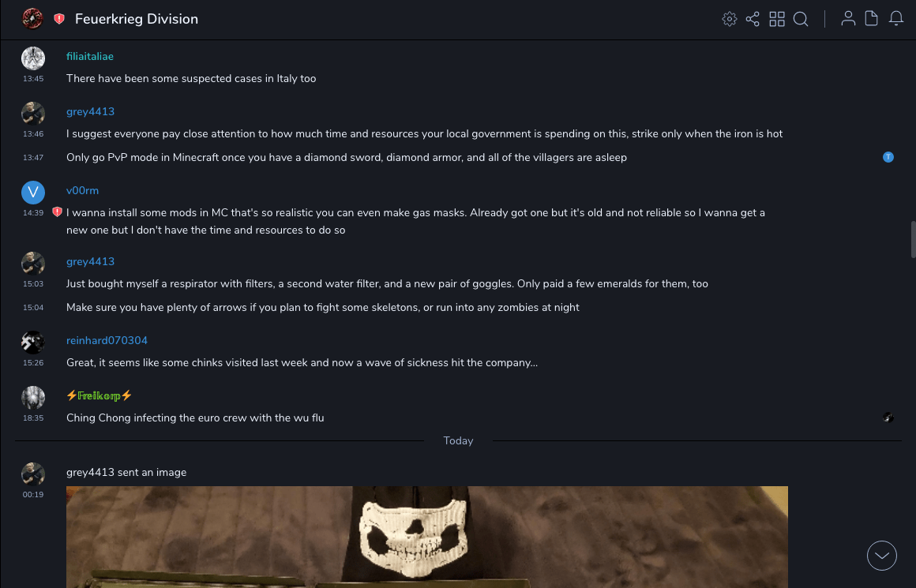Click the share icon in header
916x588 pixels.
pos(753,19)
